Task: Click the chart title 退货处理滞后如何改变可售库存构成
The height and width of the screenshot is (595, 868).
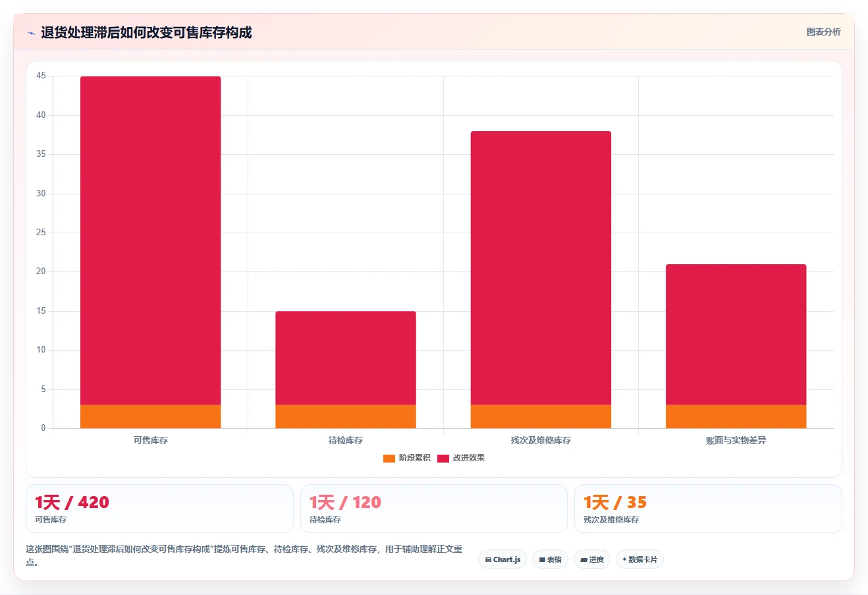Action: tap(146, 33)
